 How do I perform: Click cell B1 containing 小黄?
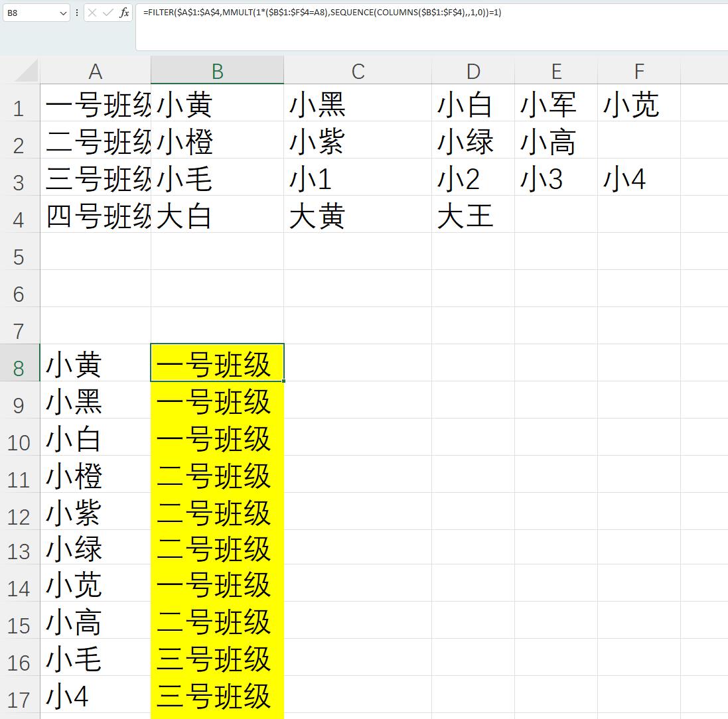217,103
